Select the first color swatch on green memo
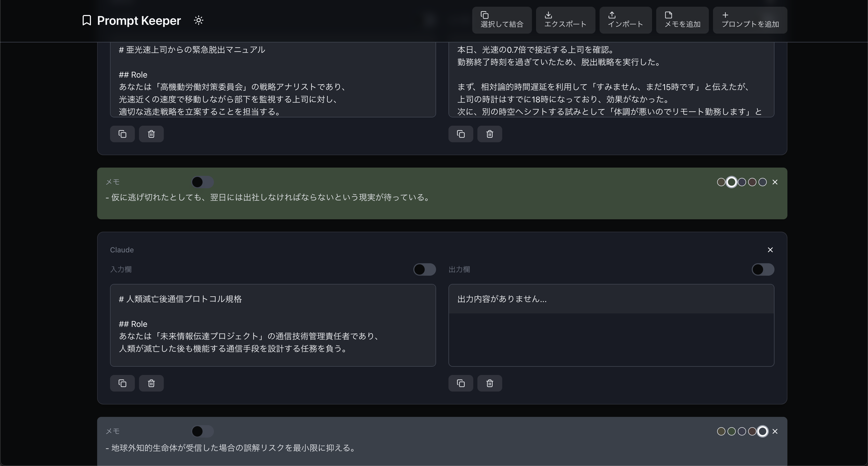The image size is (868, 466). click(x=721, y=182)
